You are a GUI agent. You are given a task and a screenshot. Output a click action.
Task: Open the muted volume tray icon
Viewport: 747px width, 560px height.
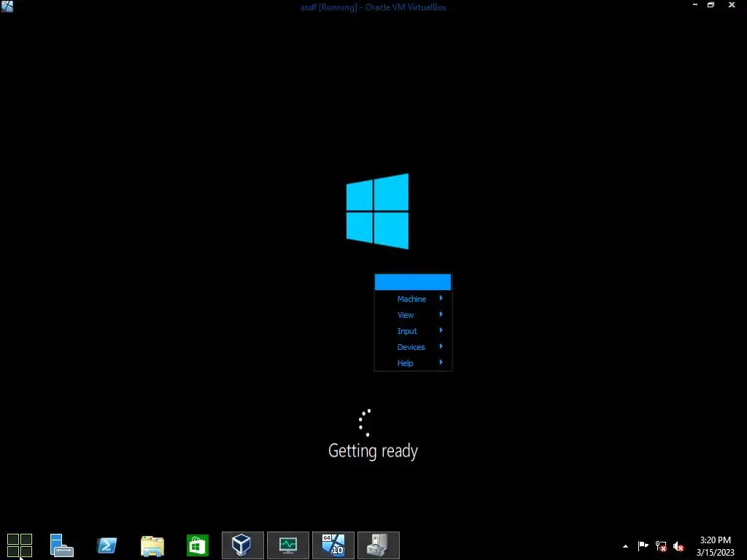678,546
